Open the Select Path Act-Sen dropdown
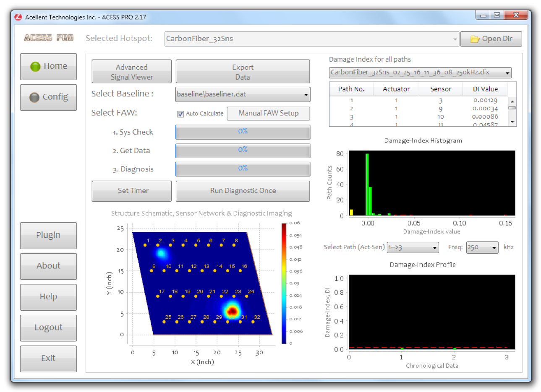This screenshot has width=541, height=392. pos(434,247)
